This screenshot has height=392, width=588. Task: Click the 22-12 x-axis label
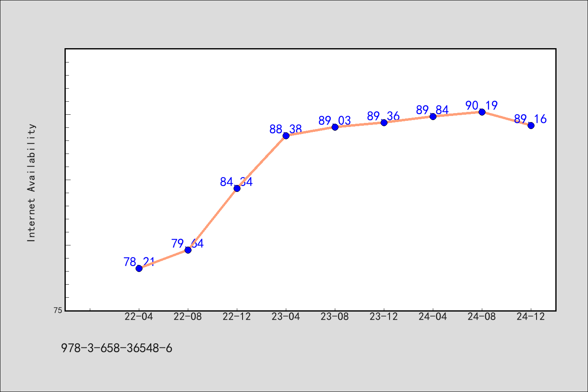pos(237,317)
